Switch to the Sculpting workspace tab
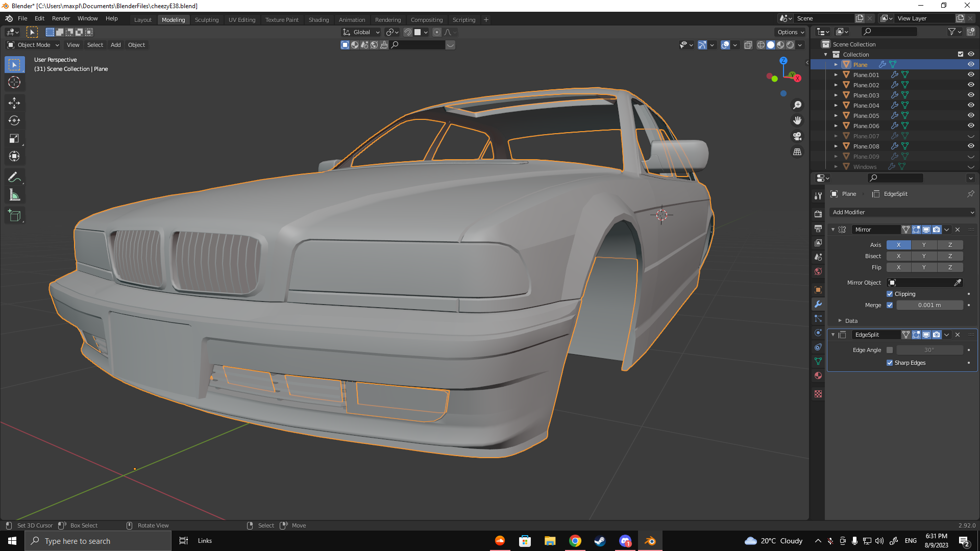The height and width of the screenshot is (551, 980). (206, 20)
